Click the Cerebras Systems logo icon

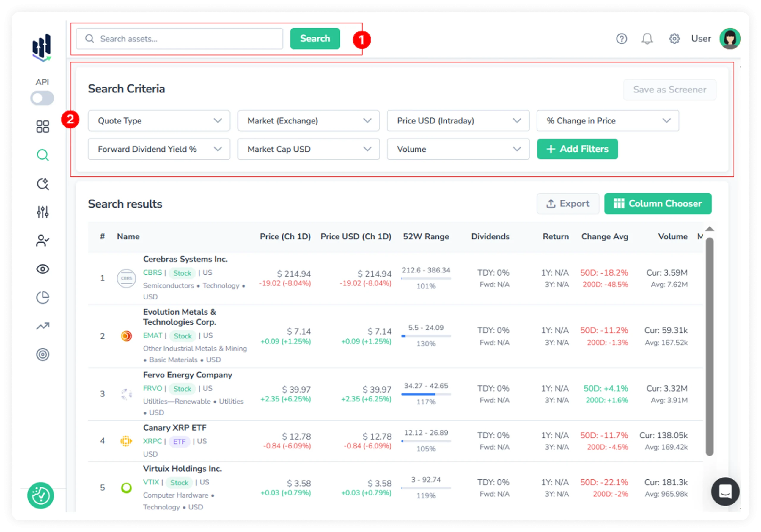[x=126, y=278]
